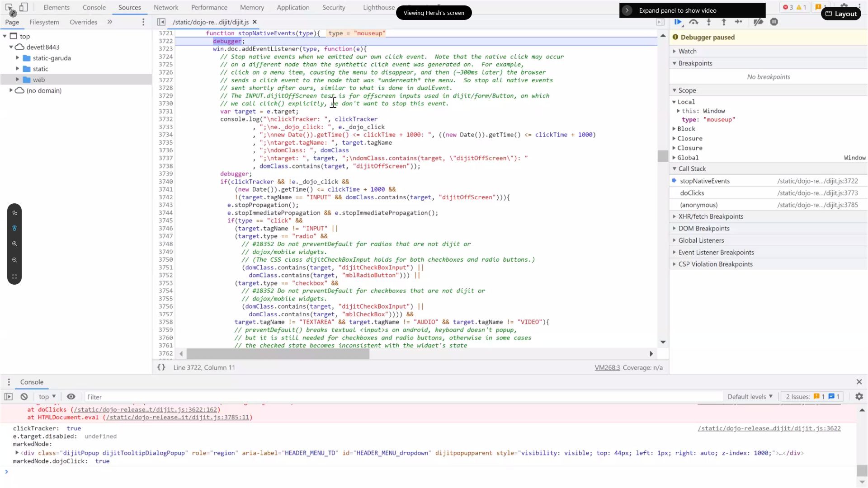Open the Default levels dropdown

click(x=750, y=397)
